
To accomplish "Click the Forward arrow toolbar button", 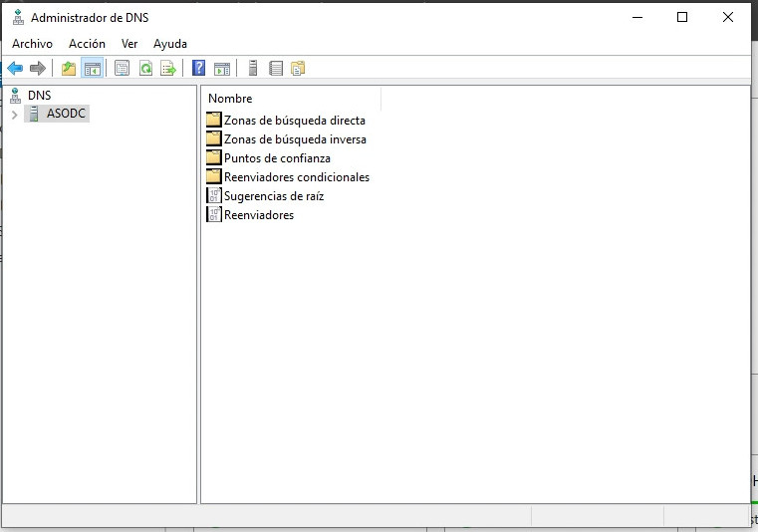I will click(38, 69).
